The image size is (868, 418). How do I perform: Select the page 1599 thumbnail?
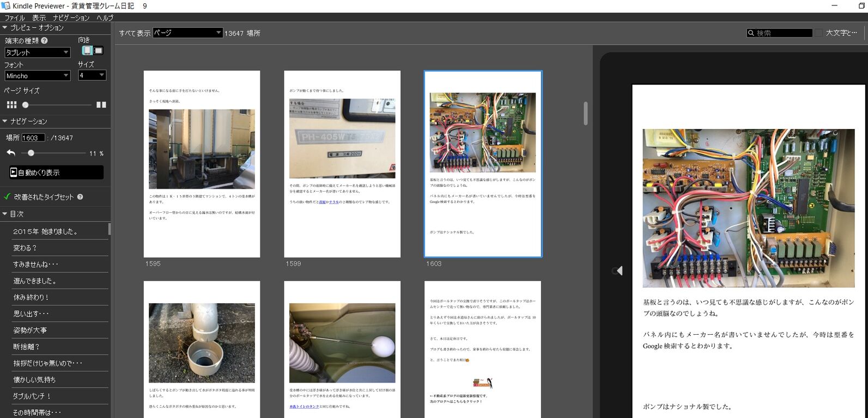pos(342,164)
